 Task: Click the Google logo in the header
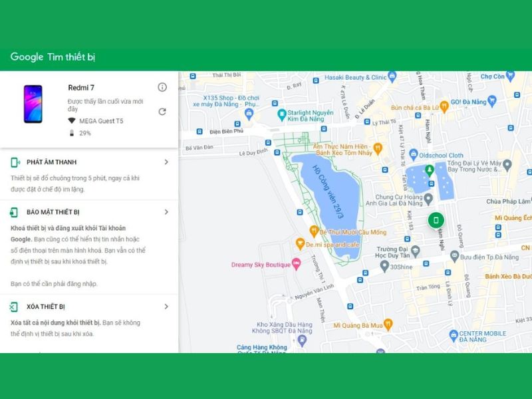click(26, 57)
